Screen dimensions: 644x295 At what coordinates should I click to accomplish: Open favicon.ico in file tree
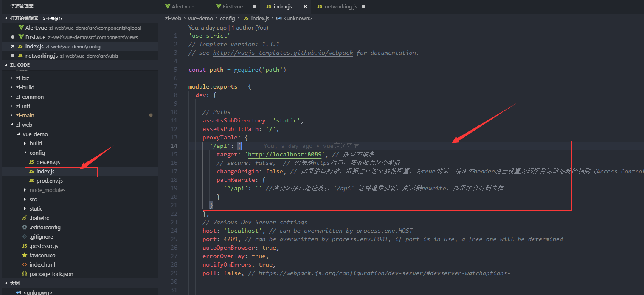[42, 255]
